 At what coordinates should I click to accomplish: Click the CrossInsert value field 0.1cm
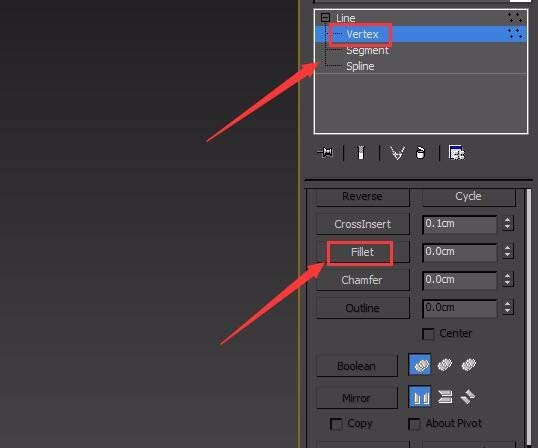coord(459,224)
